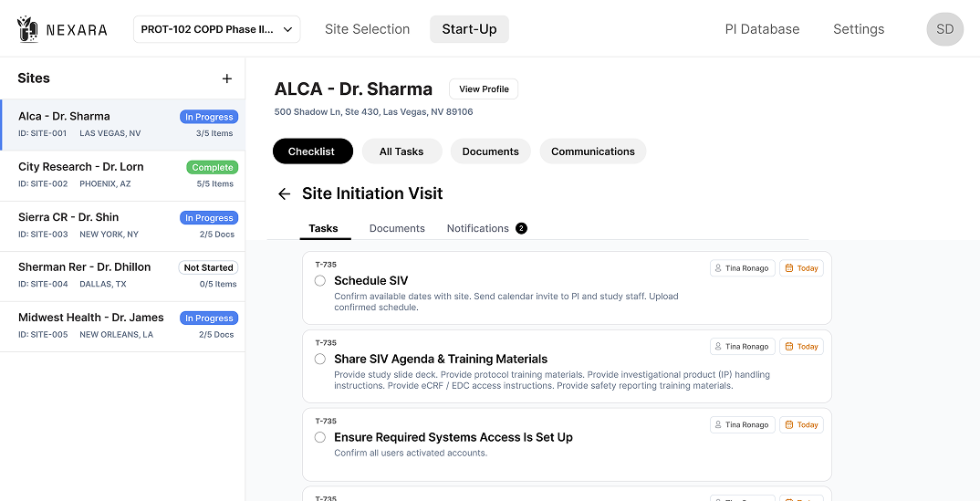This screenshot has height=501, width=980.
Task: Open the PROT-102 COPD protocol dropdown
Action: [217, 29]
